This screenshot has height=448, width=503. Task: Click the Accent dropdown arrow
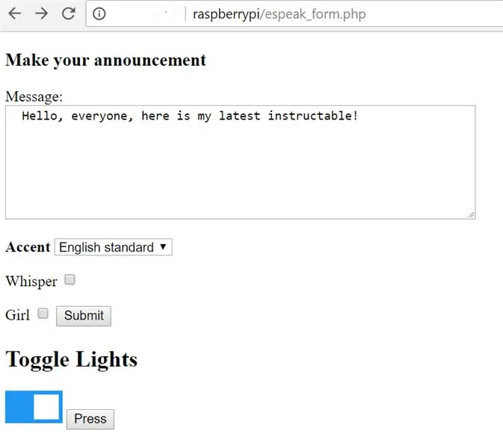163,246
